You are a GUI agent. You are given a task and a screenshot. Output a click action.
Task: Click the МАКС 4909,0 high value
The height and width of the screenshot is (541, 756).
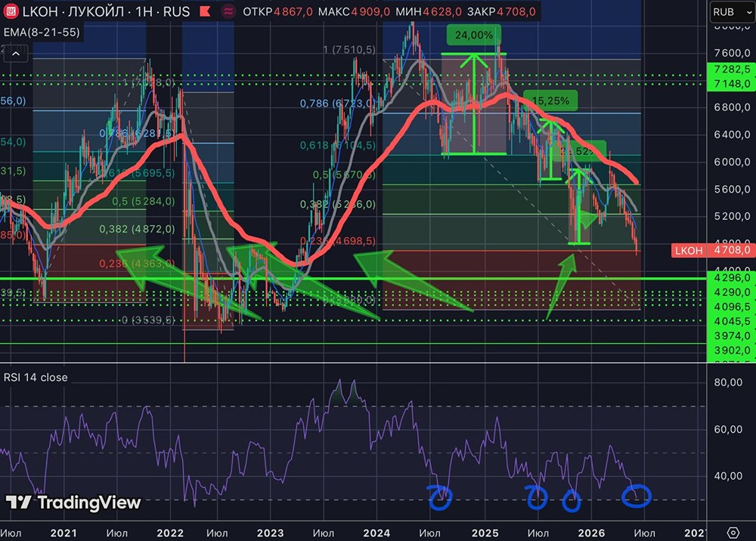point(354,11)
